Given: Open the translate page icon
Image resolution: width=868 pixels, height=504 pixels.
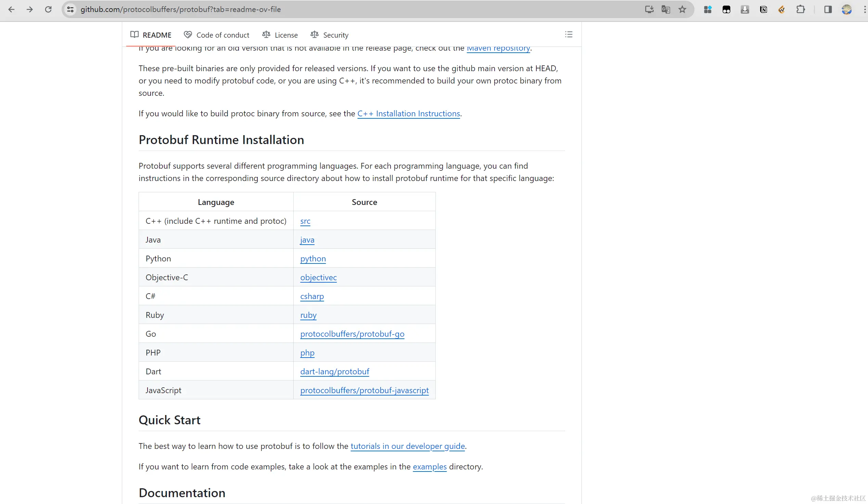Looking at the screenshot, I should [665, 9].
